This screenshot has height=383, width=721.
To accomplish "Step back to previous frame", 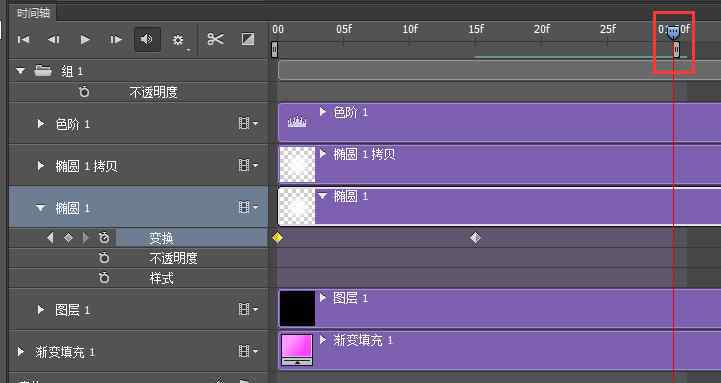I will [54, 40].
